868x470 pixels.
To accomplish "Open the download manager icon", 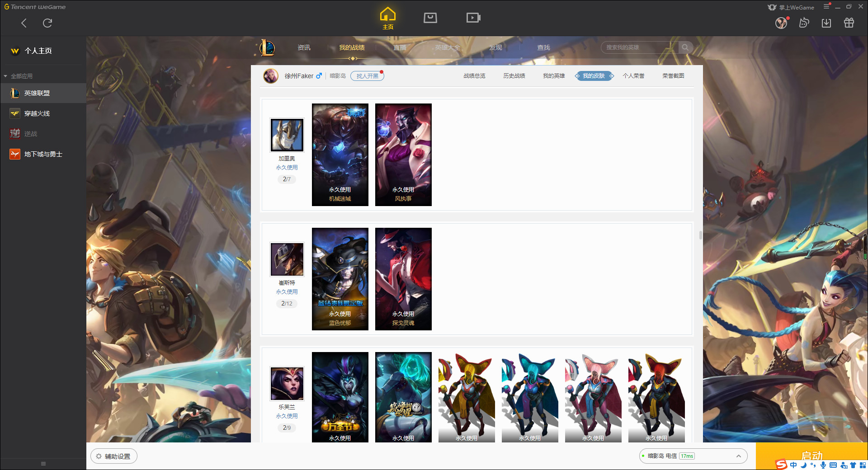I will (x=826, y=23).
